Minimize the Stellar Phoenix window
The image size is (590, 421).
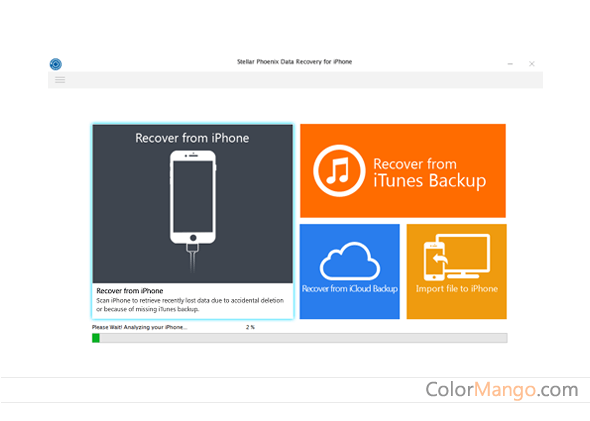click(x=510, y=64)
